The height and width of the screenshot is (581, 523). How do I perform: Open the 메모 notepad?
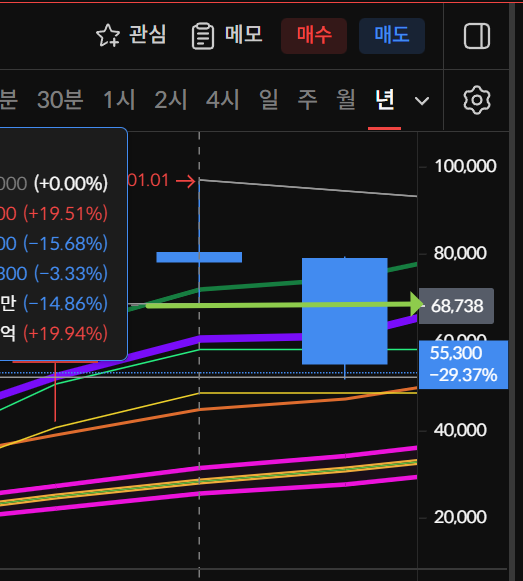[227, 35]
